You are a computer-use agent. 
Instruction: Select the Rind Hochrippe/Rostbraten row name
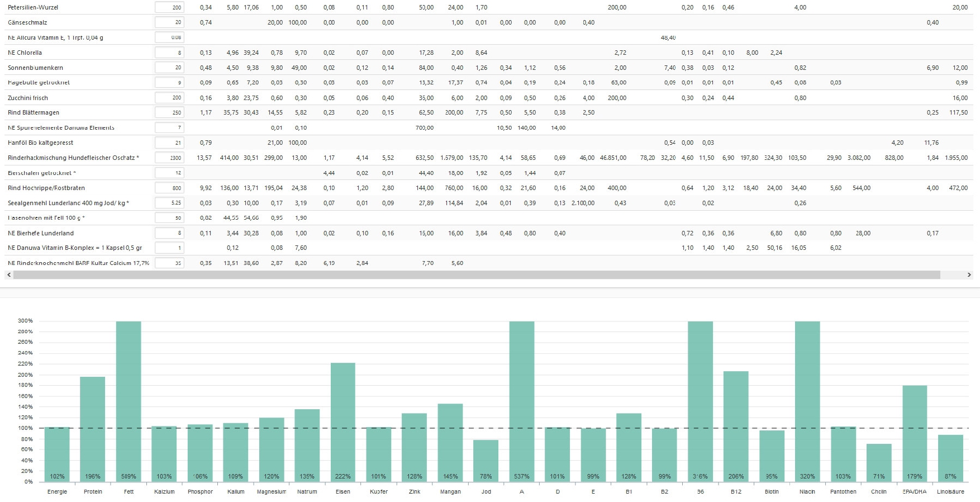point(46,188)
